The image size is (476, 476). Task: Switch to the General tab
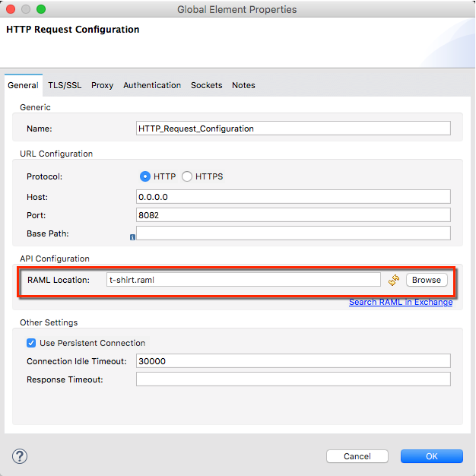23,85
